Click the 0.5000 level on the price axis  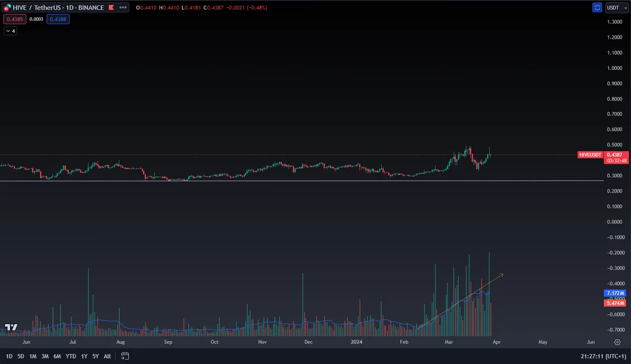616,145
